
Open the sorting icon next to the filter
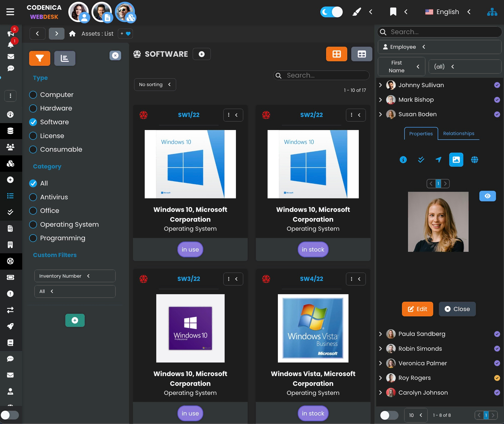(65, 58)
